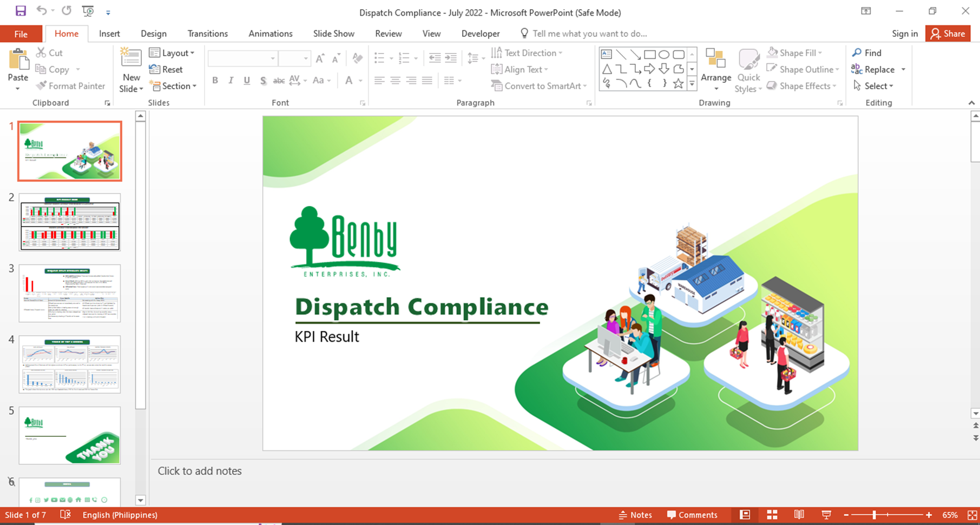This screenshot has height=525, width=980.
Task: Open the Animations tab
Action: click(271, 34)
